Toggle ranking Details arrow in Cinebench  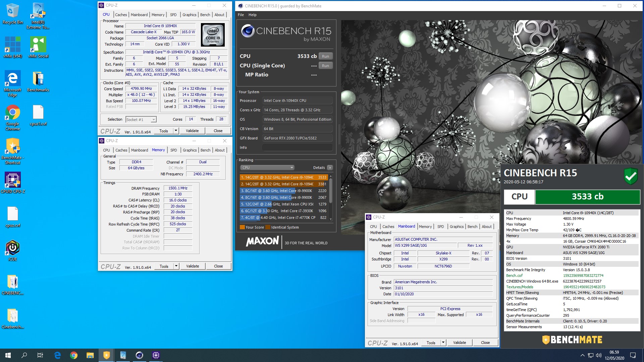click(x=330, y=168)
